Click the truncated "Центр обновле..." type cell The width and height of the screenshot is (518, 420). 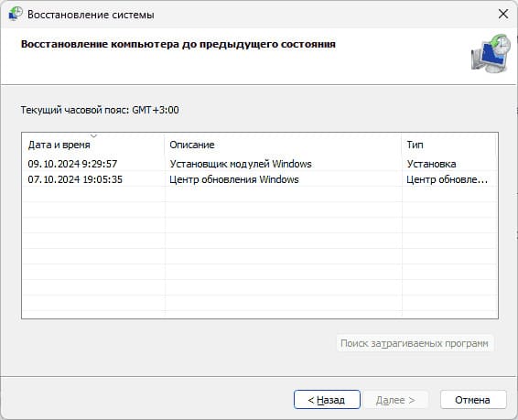point(447,179)
